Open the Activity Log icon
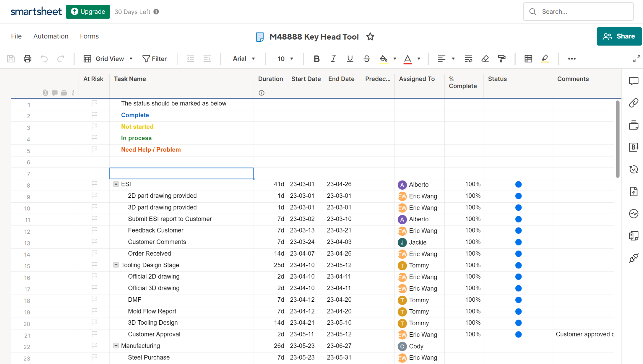 634,214
